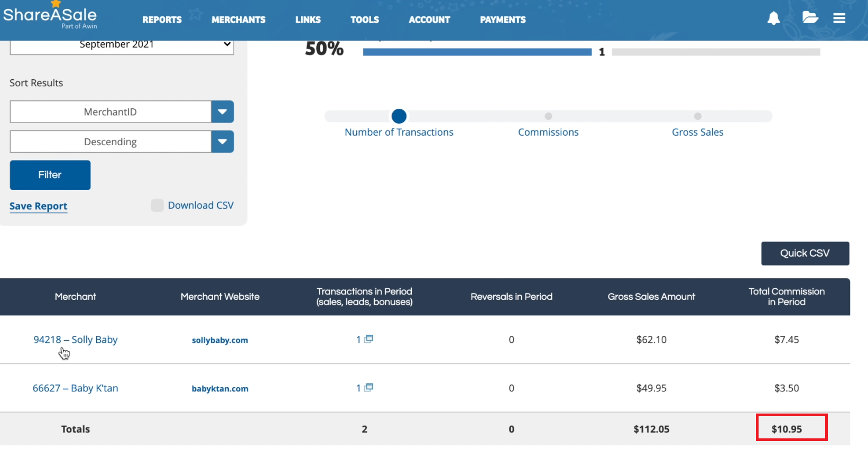Open Solly Baby transactions popup icon

tap(368, 339)
